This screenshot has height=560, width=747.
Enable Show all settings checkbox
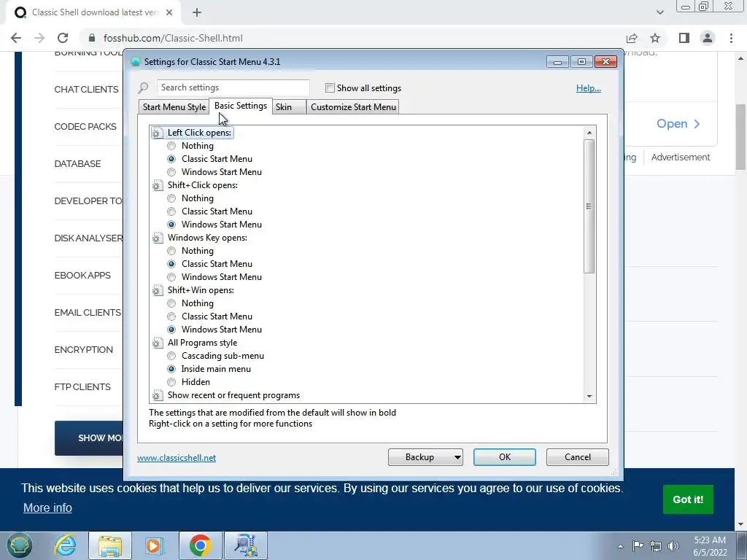coord(330,88)
